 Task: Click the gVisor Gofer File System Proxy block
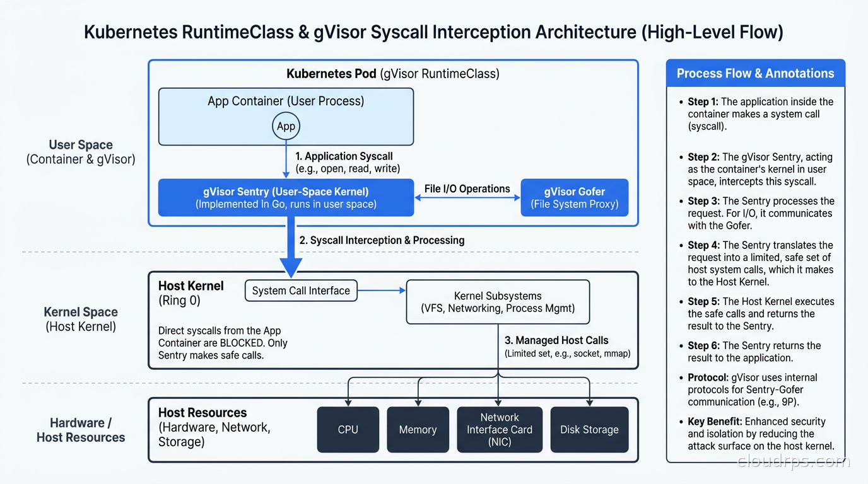click(575, 197)
